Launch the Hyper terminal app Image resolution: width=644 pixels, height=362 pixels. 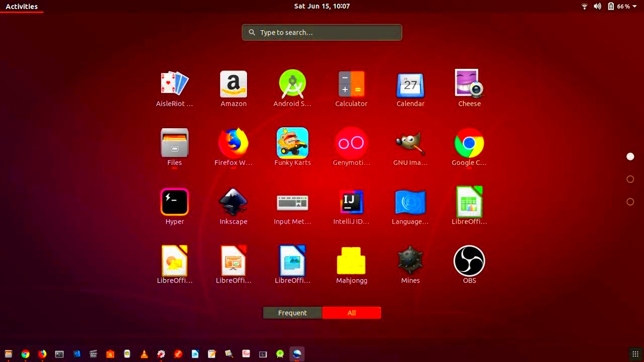click(x=175, y=206)
